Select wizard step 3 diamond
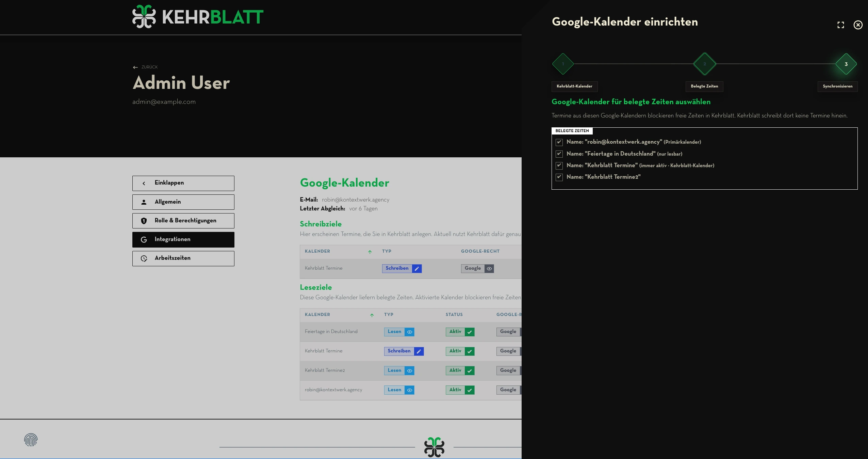This screenshot has height=459, width=868. tap(846, 64)
